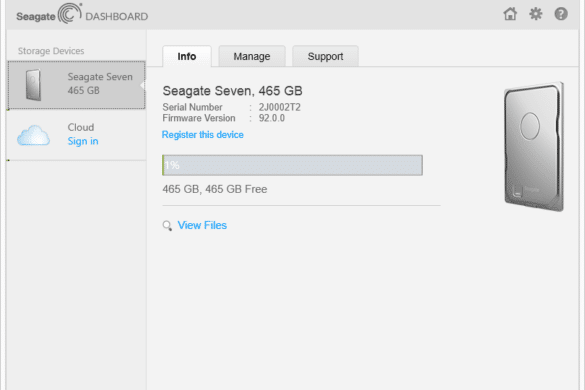
Task: Select Seagate Seven 465 GB device entry
Action: click(76, 85)
